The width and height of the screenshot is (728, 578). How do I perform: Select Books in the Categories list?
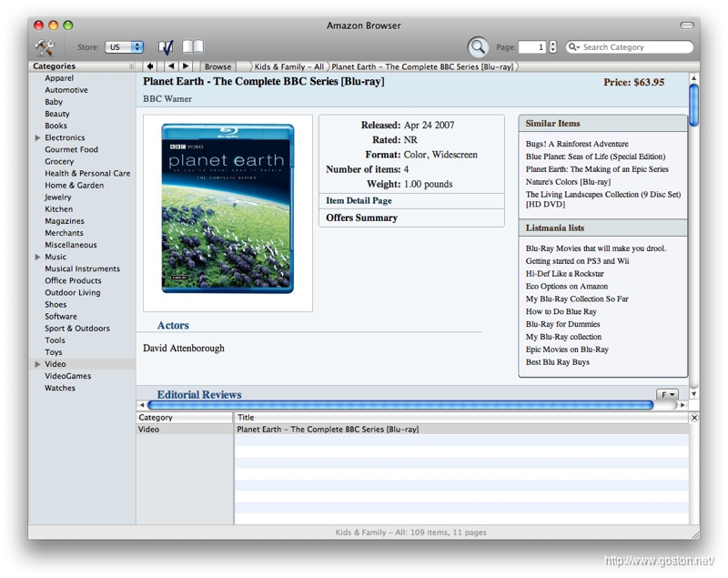coord(56,127)
